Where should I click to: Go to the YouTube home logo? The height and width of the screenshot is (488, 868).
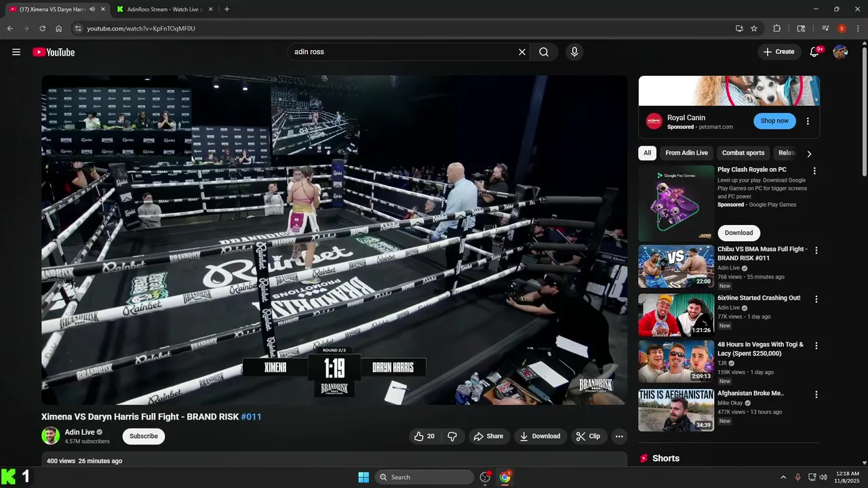coord(54,52)
